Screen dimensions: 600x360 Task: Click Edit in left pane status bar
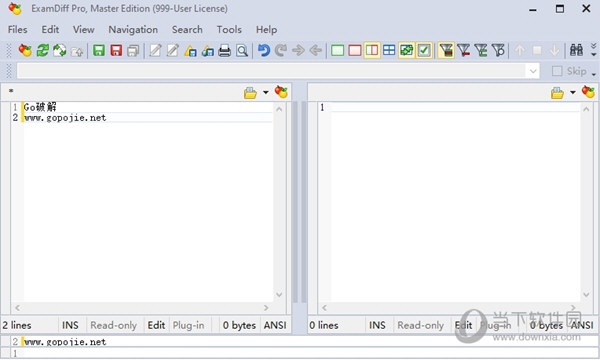point(156,325)
